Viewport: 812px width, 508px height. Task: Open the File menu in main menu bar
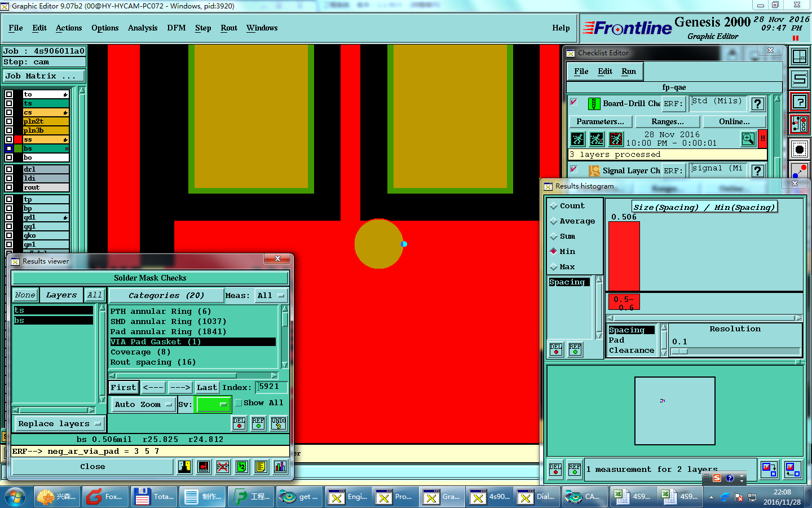click(x=16, y=28)
